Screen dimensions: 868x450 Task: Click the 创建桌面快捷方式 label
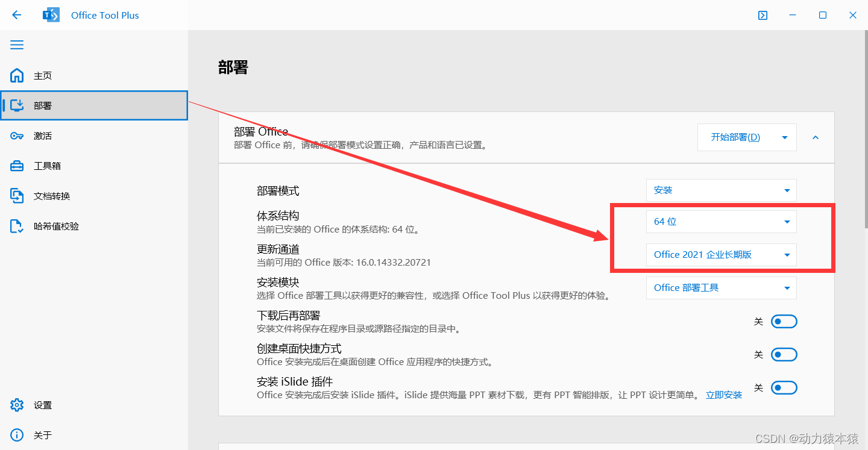pos(299,348)
